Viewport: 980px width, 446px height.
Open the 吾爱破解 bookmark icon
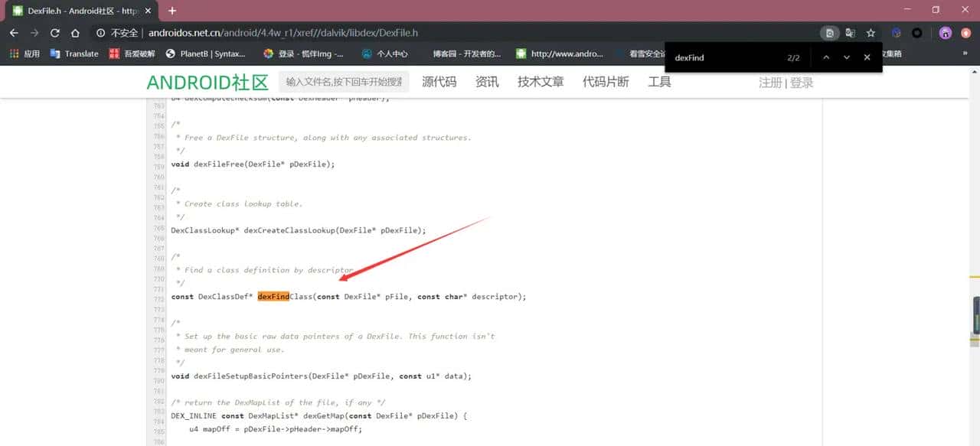(116, 54)
